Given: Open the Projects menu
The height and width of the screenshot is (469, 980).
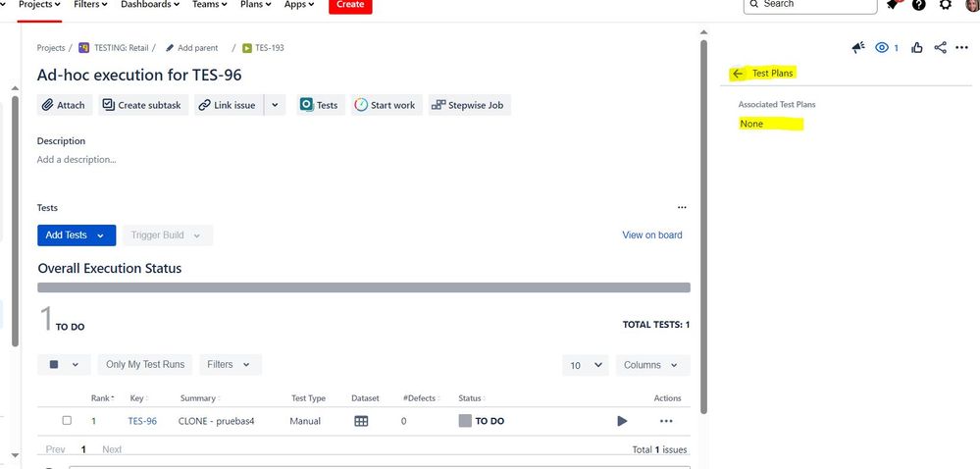Looking at the screenshot, I should [x=39, y=5].
